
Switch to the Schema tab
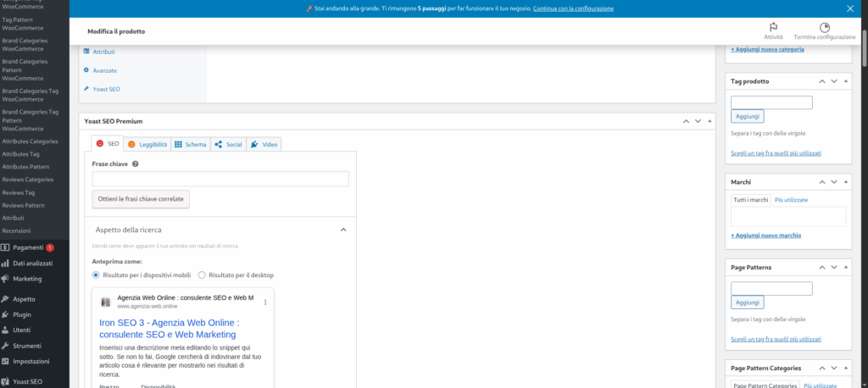(x=190, y=145)
